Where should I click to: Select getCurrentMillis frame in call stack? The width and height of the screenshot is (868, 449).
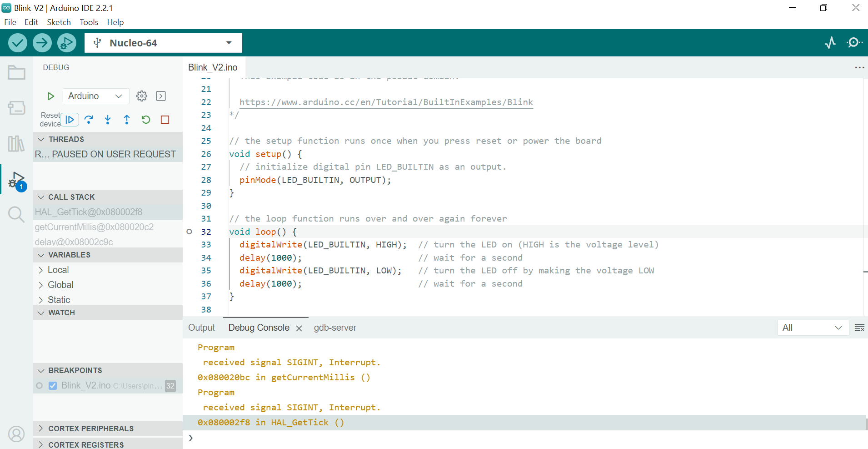94,227
